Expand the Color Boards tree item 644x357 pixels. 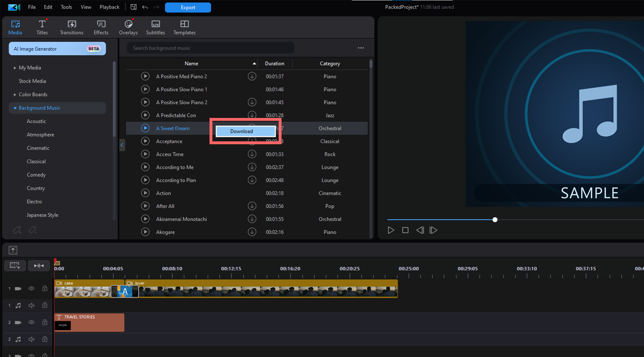pyautogui.click(x=15, y=95)
